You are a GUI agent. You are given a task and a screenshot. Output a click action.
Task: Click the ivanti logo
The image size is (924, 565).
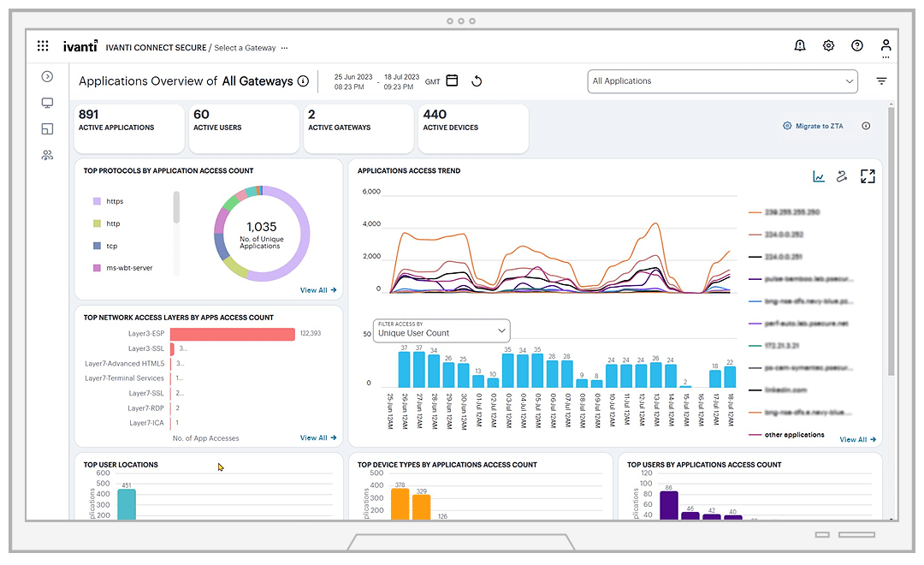[80, 46]
